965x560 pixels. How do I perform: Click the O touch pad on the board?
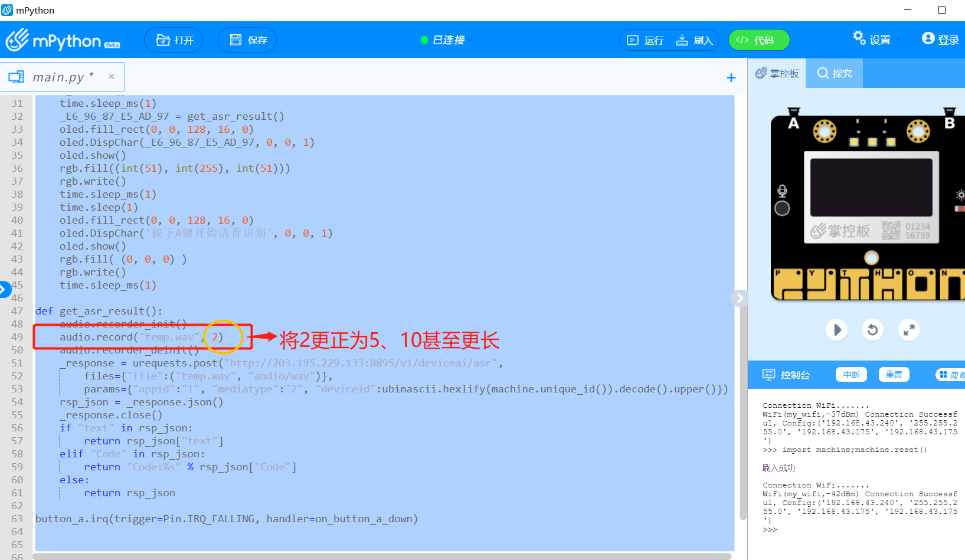coord(921,283)
